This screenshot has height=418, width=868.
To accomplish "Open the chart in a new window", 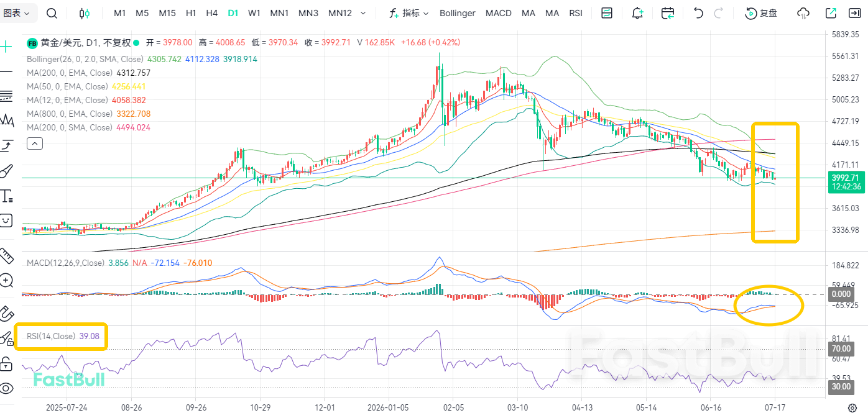I will pos(831,13).
